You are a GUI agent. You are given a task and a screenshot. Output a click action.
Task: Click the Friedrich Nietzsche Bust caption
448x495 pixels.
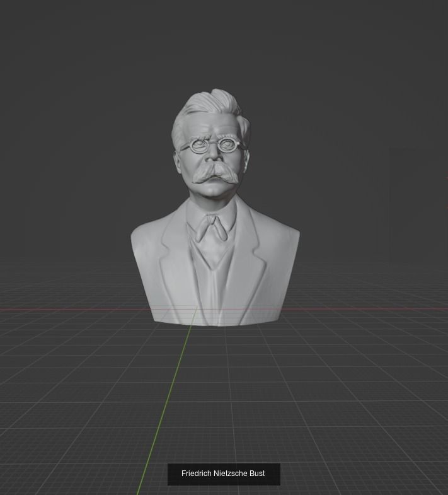pos(223,474)
